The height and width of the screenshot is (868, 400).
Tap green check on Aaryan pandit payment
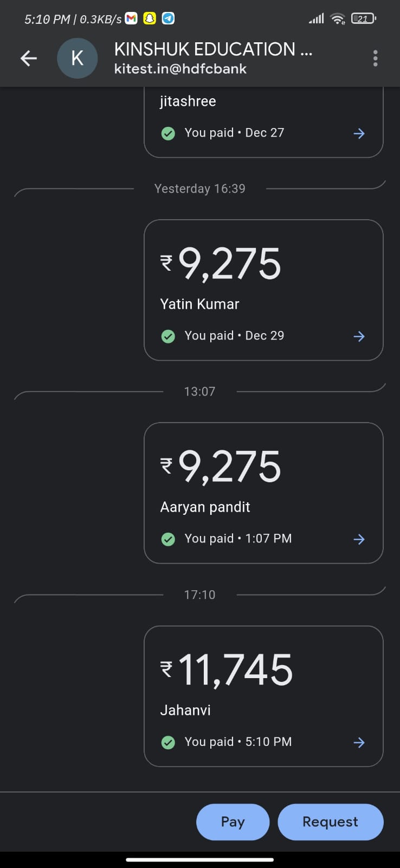169,539
